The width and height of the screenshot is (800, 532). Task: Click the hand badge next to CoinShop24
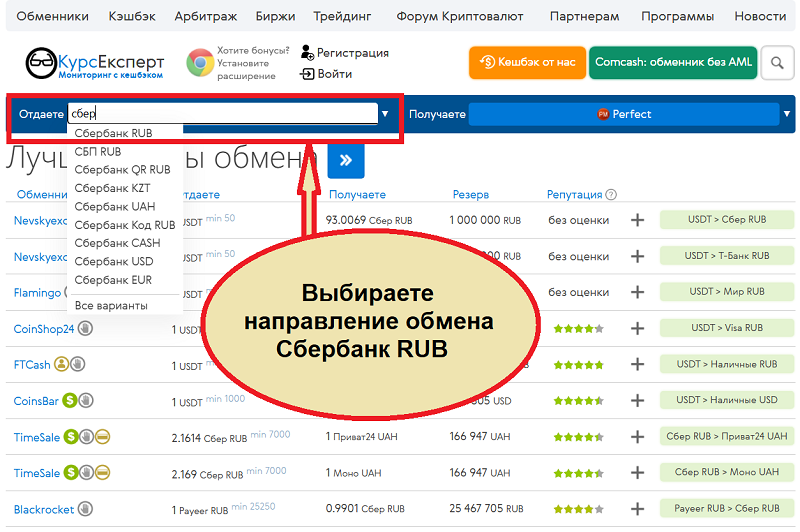point(85,328)
